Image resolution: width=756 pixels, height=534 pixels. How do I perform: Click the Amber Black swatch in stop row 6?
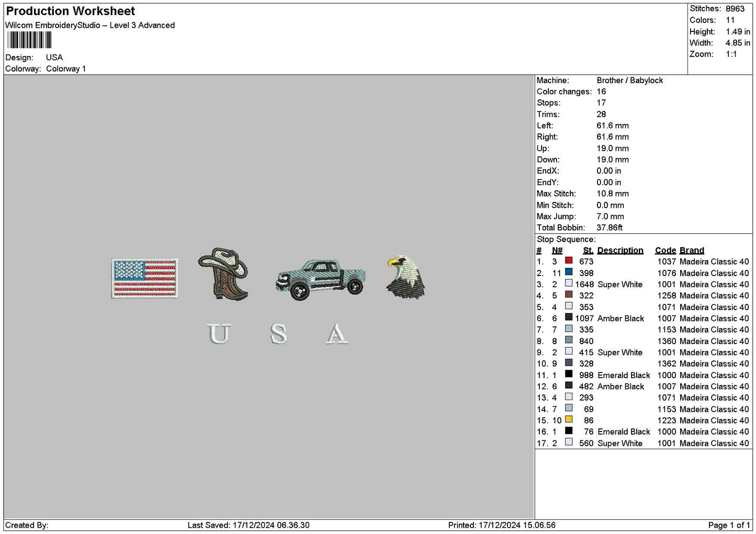coord(569,317)
